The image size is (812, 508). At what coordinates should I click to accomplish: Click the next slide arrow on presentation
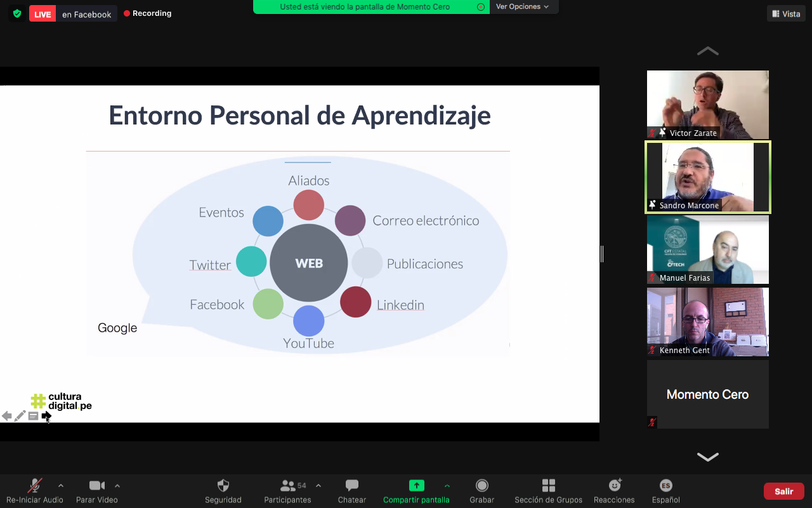tap(46, 416)
